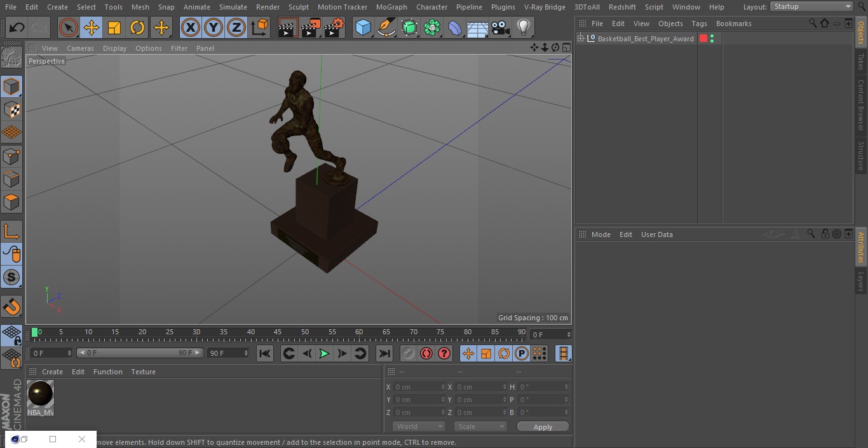This screenshot has width=868, height=448.
Task: Toggle Parameter keyframe recording P icon
Action: [522, 353]
